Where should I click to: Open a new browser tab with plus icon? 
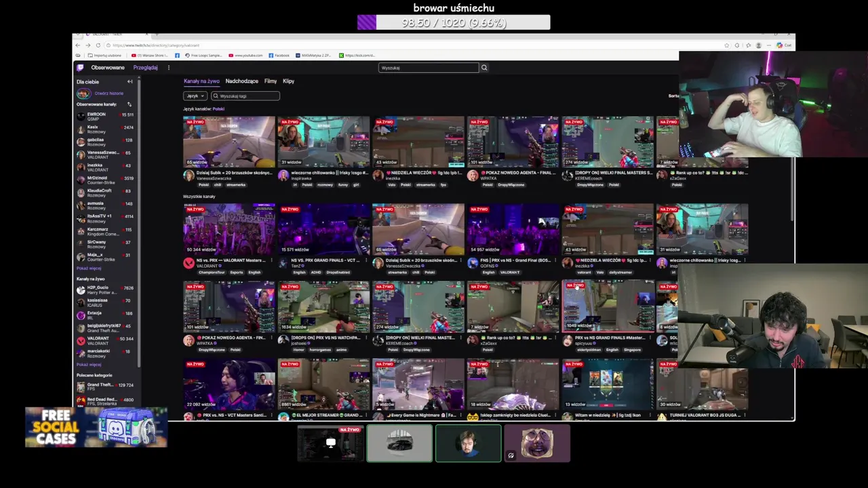pyautogui.click(x=157, y=35)
